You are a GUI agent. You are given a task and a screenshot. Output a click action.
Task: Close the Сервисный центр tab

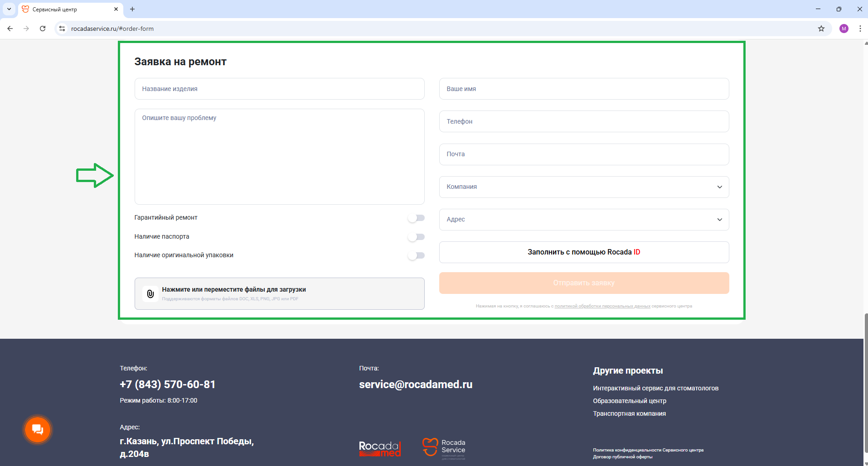coord(116,9)
